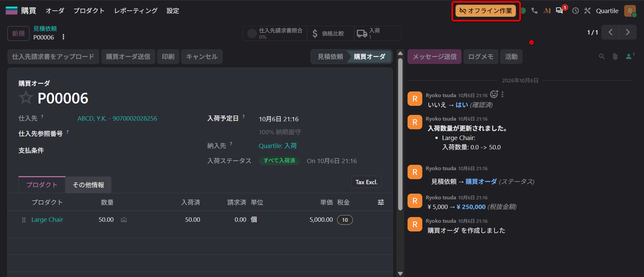Open the 価格比較 dollar stat button
The image size is (644, 277).
click(x=330, y=33)
